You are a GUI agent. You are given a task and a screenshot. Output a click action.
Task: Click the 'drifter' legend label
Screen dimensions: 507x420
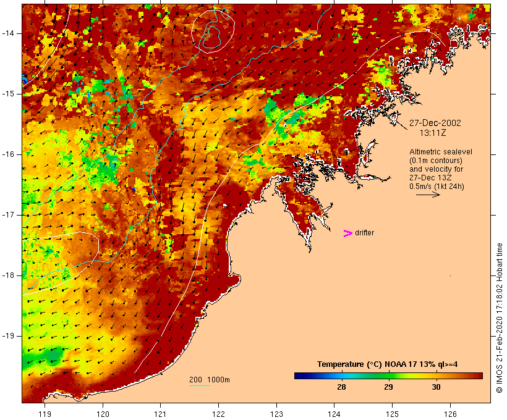click(364, 233)
